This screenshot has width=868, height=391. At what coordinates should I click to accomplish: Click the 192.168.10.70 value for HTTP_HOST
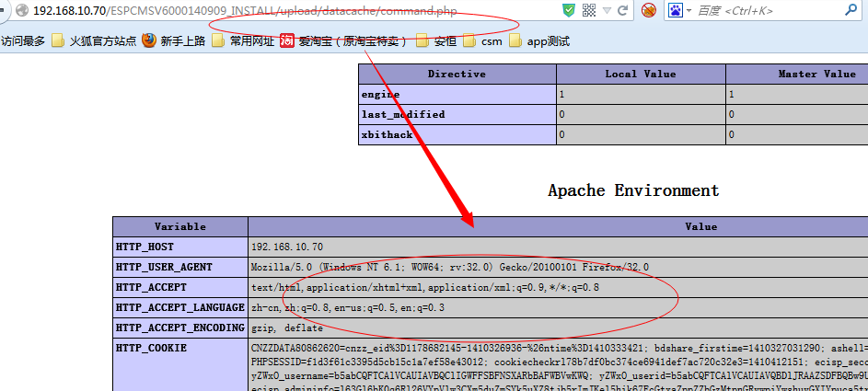(287, 247)
